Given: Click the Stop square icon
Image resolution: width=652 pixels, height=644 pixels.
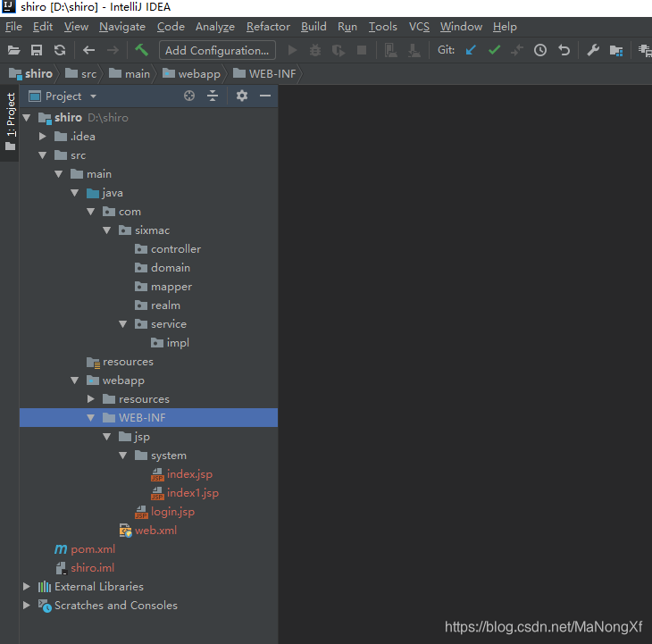Looking at the screenshot, I should click(x=362, y=50).
